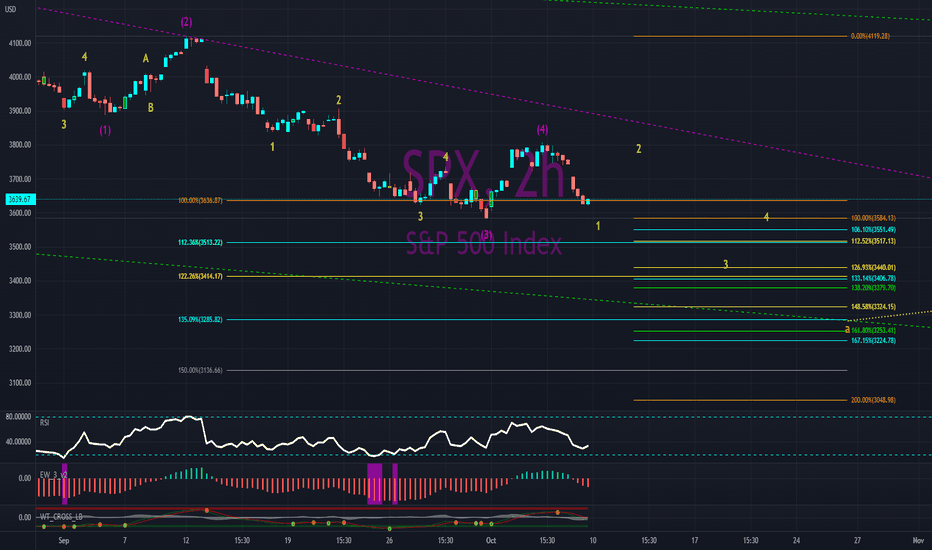Click the 3400.00 price axis label
Image resolution: width=932 pixels, height=550 pixels.
point(20,281)
